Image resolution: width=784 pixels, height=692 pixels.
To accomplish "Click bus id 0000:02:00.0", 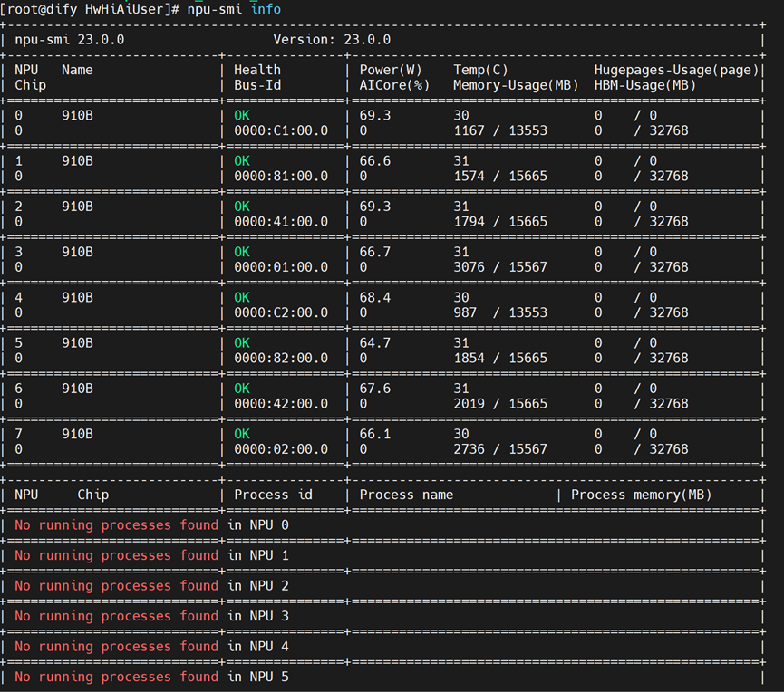I will [281, 449].
